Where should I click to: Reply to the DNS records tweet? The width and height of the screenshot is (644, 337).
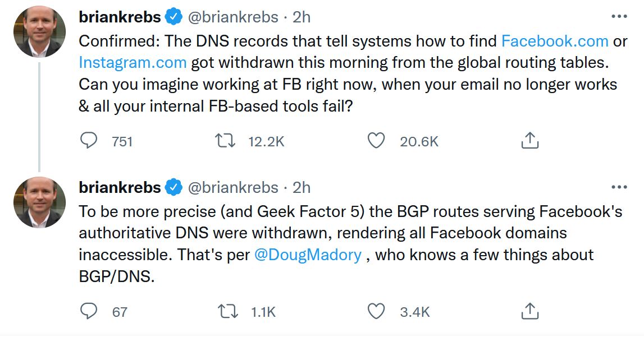click(89, 141)
